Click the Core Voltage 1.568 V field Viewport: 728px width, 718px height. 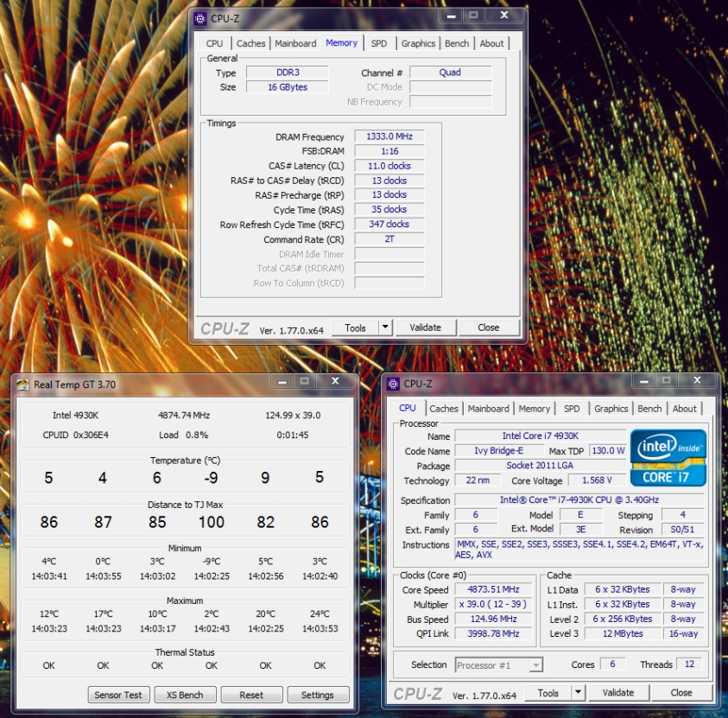point(597,480)
